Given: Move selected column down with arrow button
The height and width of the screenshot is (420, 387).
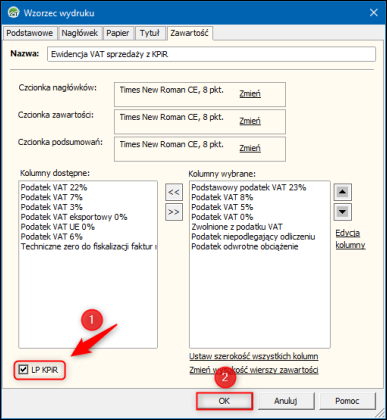Looking at the screenshot, I should 342,212.
